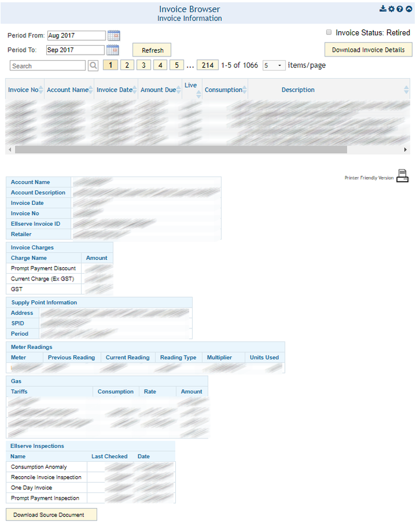
Task: Click into the Search input field
Action: click(x=48, y=65)
